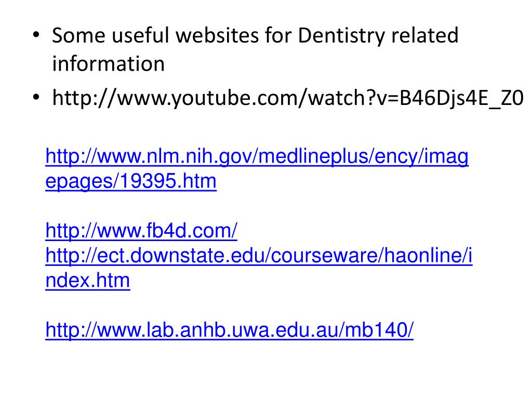The width and height of the screenshot is (532, 399).
Task: Click the YouTube watch URL text
Action: pyautogui.click(x=288, y=98)
